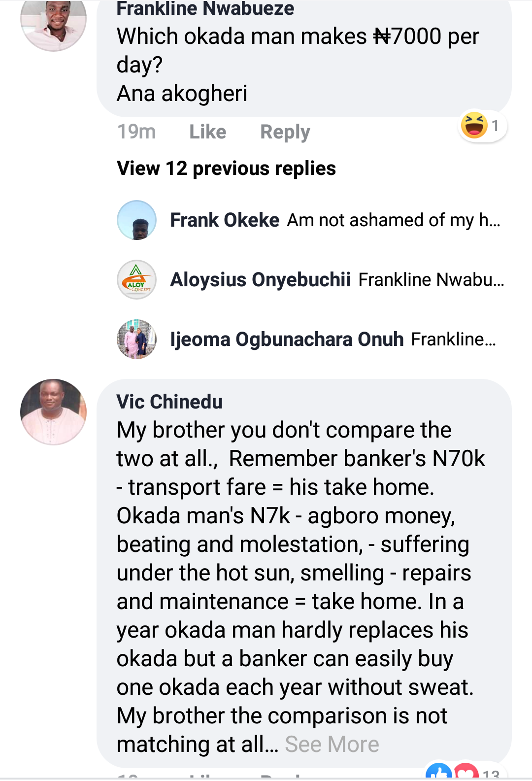Expand View 12 previous replies
Viewport: 532px width, 781px height.
[x=226, y=169]
